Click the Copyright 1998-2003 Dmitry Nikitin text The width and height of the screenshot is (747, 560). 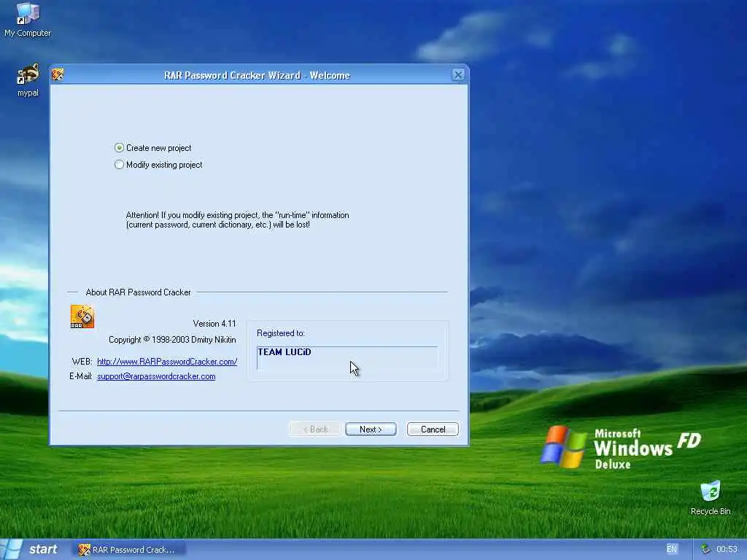click(172, 340)
